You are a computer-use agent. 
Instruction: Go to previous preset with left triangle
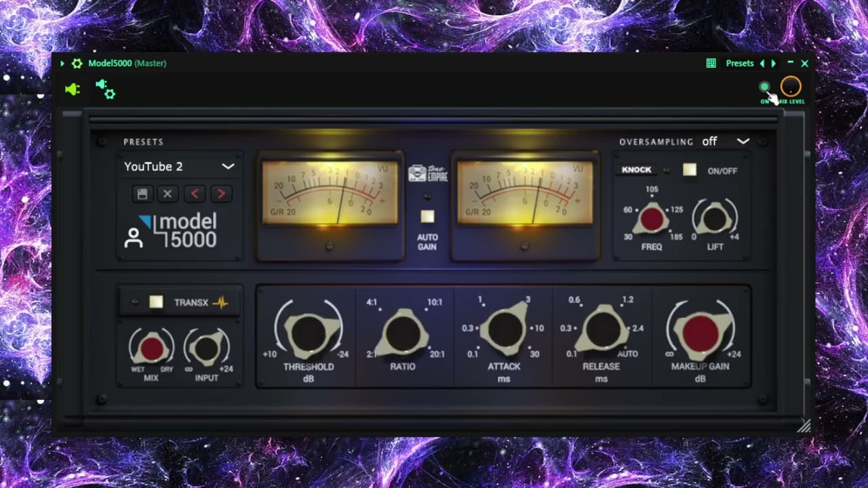coord(762,63)
